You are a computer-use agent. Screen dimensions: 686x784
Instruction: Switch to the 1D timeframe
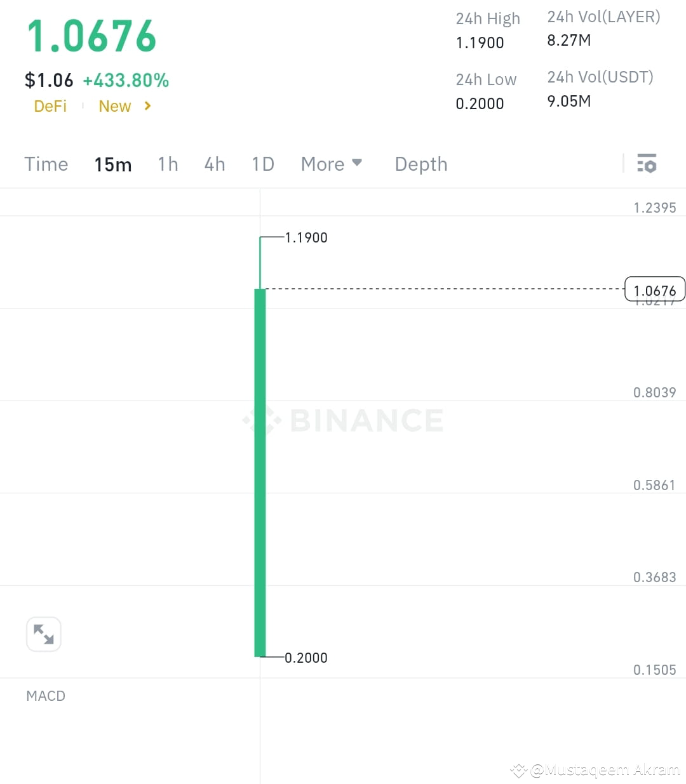click(262, 164)
